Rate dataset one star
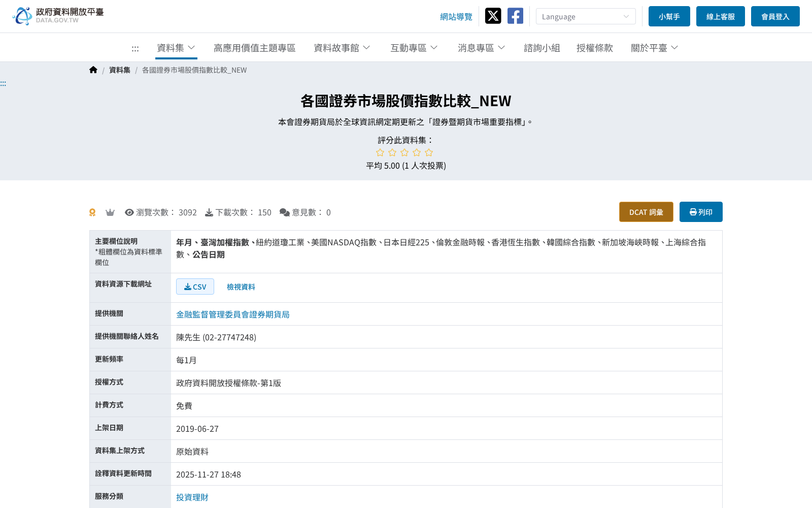 380,152
